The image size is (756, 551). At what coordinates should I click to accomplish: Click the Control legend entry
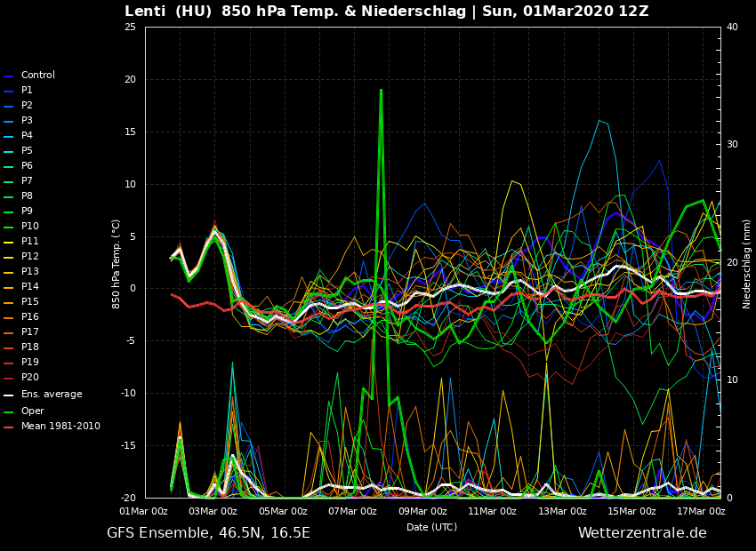[x=37, y=76]
